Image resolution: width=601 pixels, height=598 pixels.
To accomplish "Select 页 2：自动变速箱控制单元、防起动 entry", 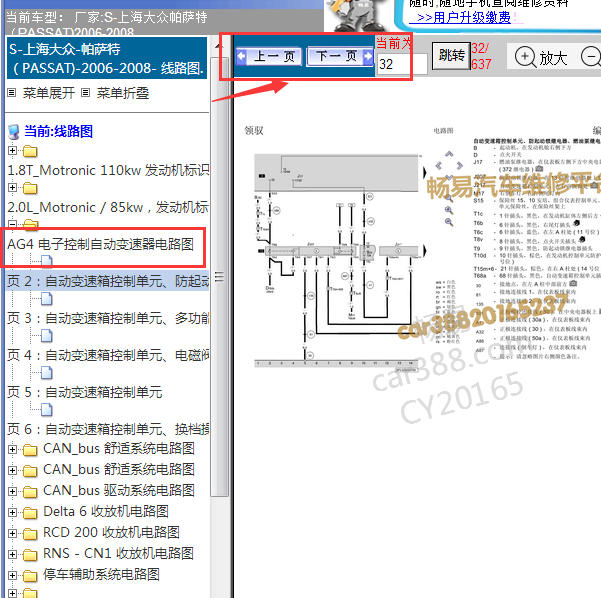I will tap(108, 281).
